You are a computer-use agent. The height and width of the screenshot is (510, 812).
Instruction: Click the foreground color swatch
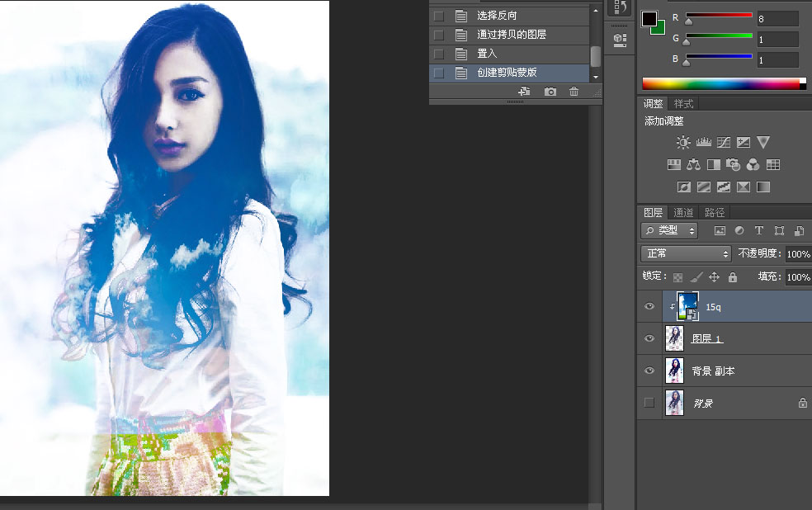(x=649, y=18)
